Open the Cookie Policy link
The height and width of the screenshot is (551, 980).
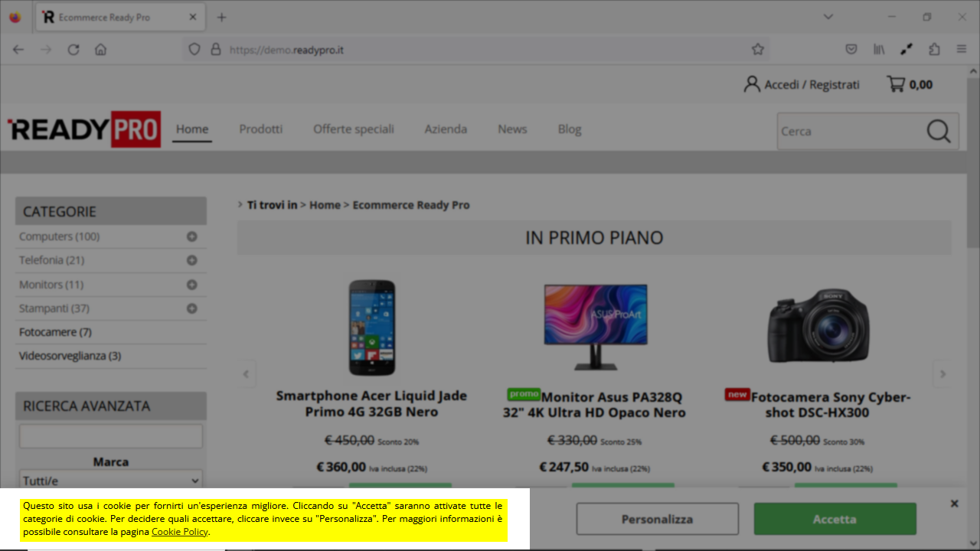[179, 531]
